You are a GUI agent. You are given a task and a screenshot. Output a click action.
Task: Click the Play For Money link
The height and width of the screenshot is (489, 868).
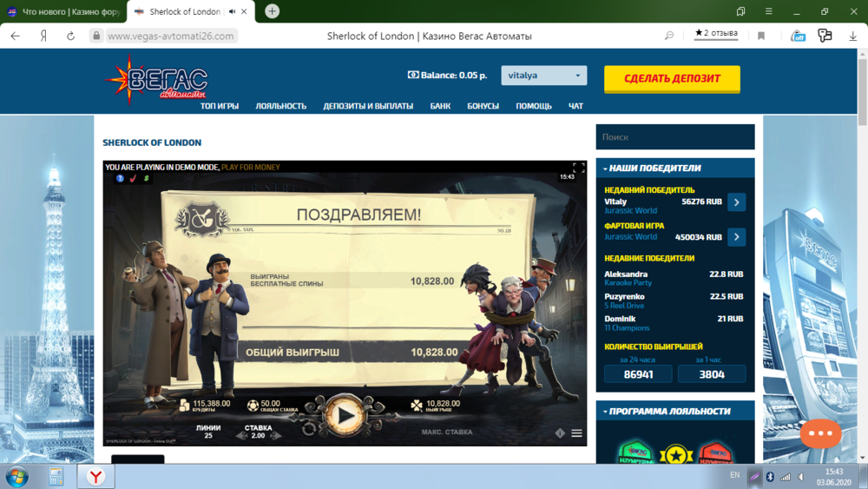pos(251,168)
